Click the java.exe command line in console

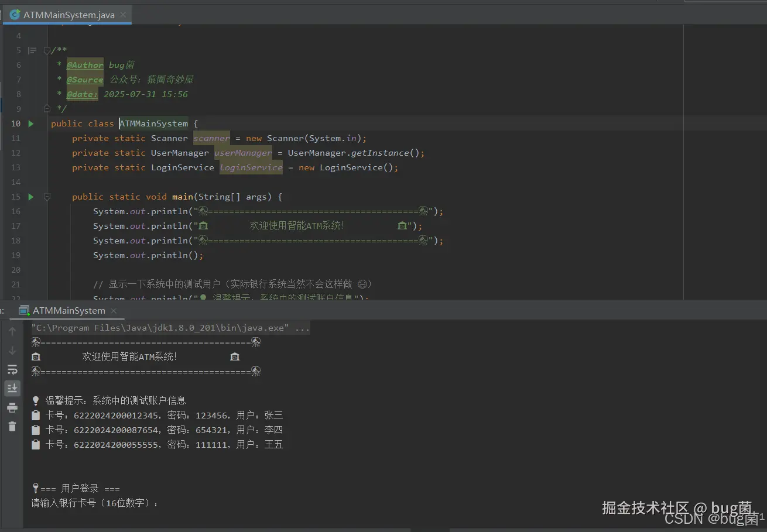click(170, 328)
